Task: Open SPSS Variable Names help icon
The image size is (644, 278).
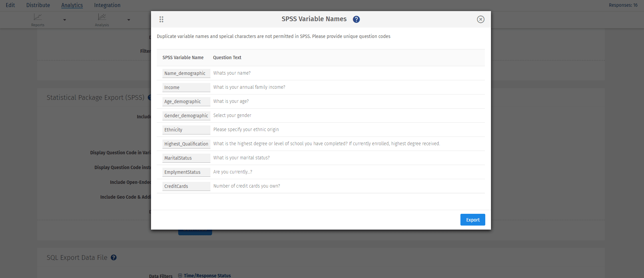Action: (356, 19)
